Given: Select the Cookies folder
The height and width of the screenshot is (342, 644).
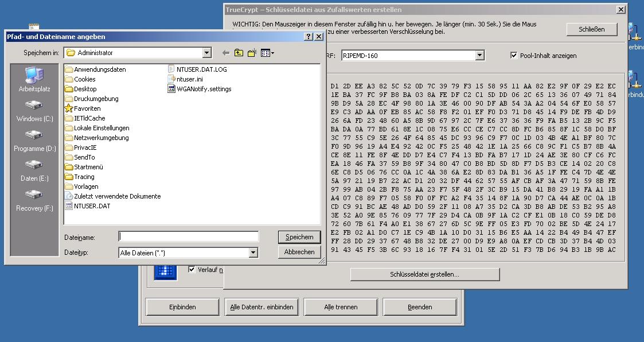Looking at the screenshot, I should click(80, 79).
